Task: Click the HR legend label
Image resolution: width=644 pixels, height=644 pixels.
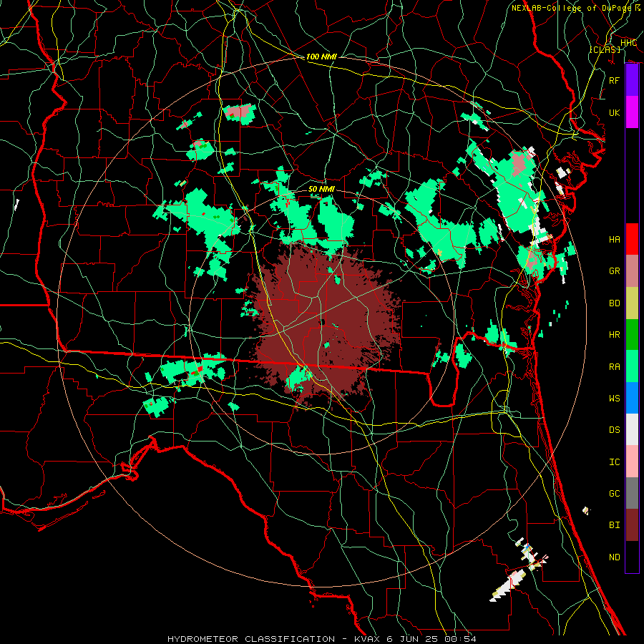Action: [x=615, y=335]
